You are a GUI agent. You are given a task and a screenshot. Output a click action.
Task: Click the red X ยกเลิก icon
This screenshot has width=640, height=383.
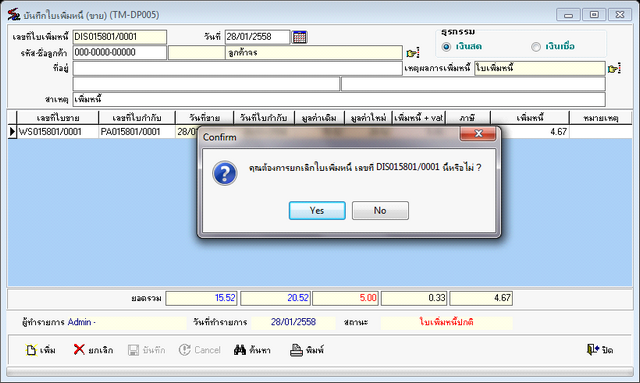[79, 350]
